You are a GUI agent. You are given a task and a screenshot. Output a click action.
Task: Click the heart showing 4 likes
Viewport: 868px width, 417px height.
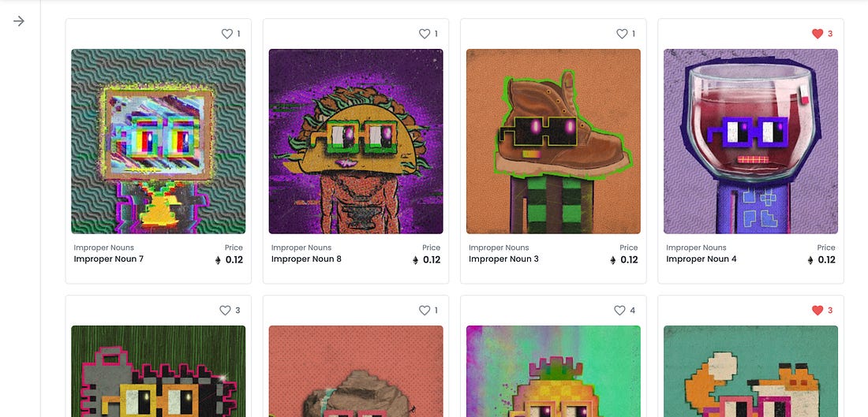click(620, 311)
